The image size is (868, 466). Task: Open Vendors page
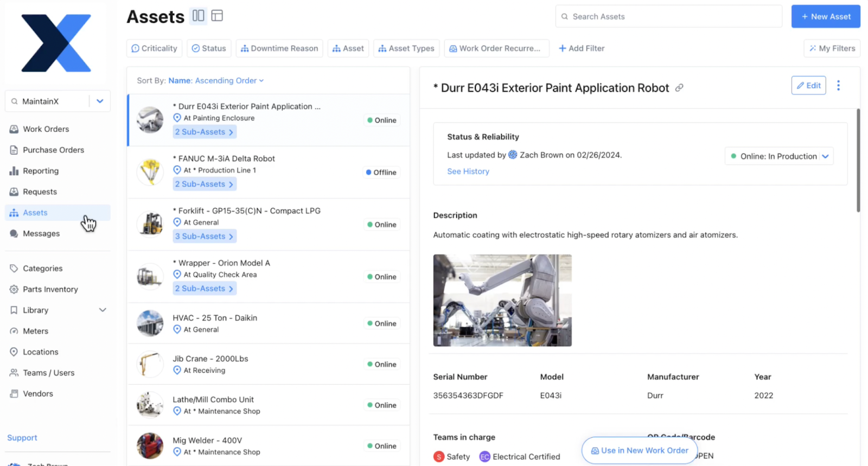58,394
